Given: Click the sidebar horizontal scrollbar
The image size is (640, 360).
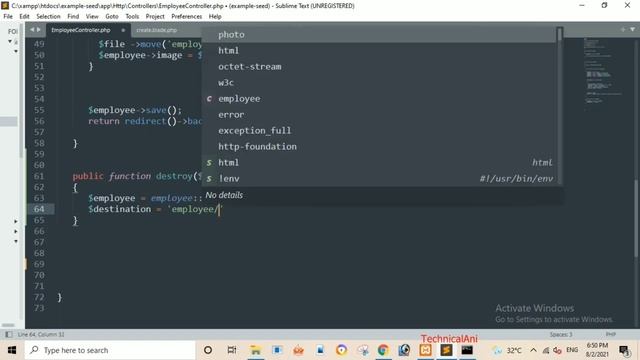Looking at the screenshot, I should tap(8, 325).
